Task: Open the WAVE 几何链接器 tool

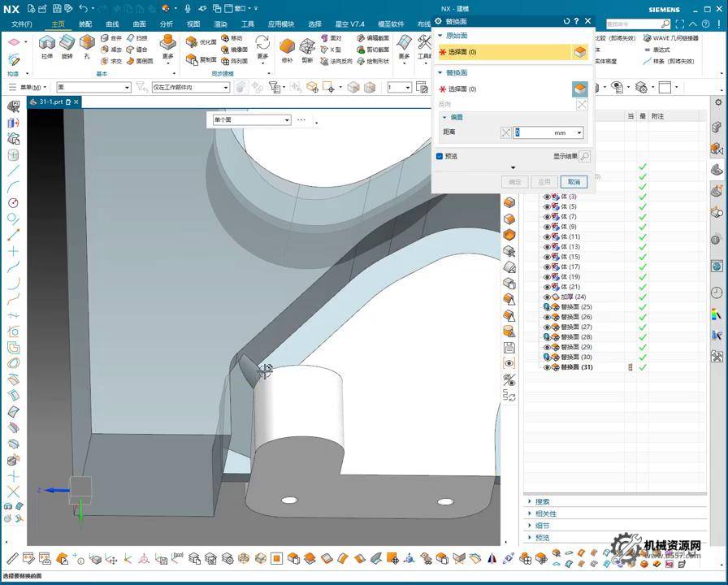Action: pyautogui.click(x=671, y=38)
